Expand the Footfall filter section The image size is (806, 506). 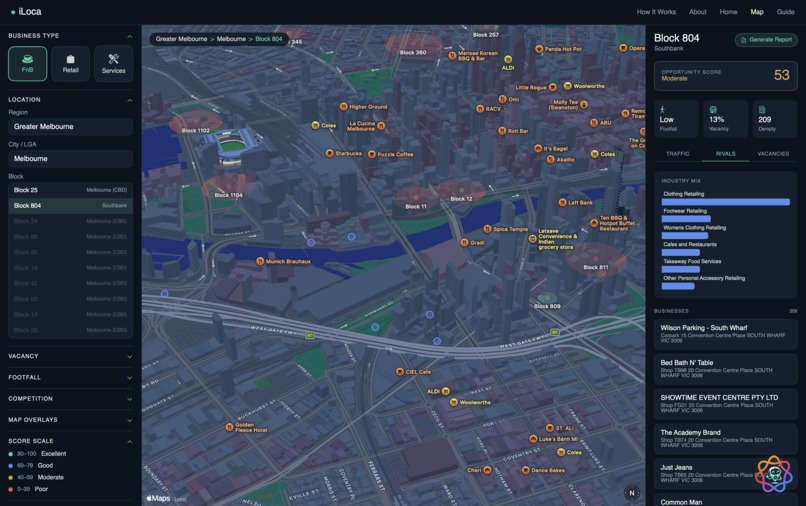coord(70,377)
